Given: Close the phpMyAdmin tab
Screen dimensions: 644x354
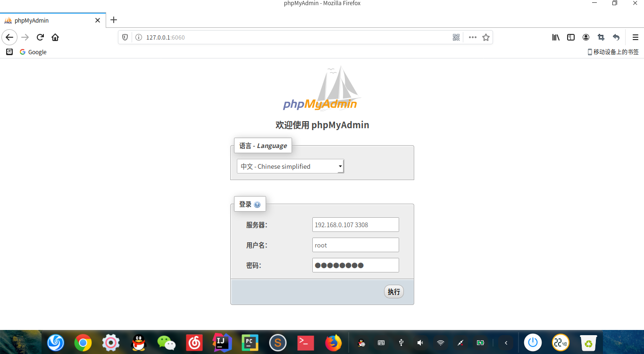Looking at the screenshot, I should coord(98,20).
